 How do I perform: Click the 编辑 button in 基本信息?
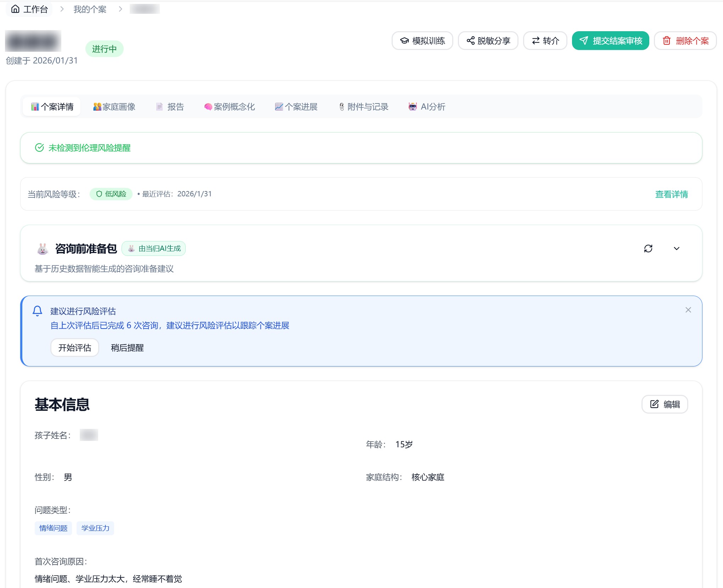coord(665,404)
